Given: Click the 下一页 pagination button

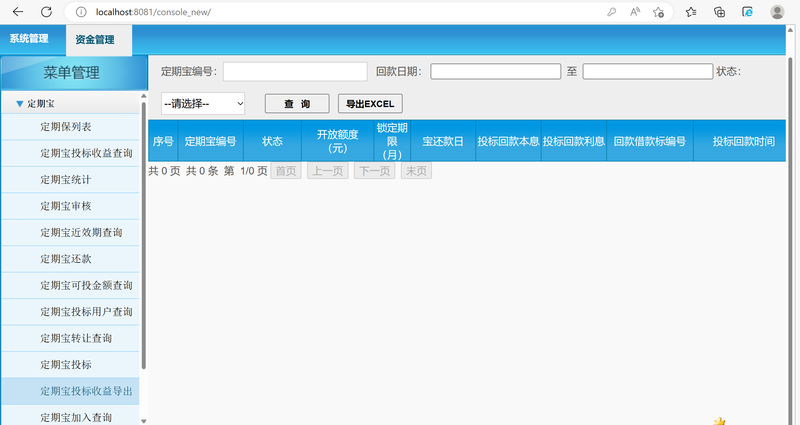Looking at the screenshot, I should coord(374,171).
